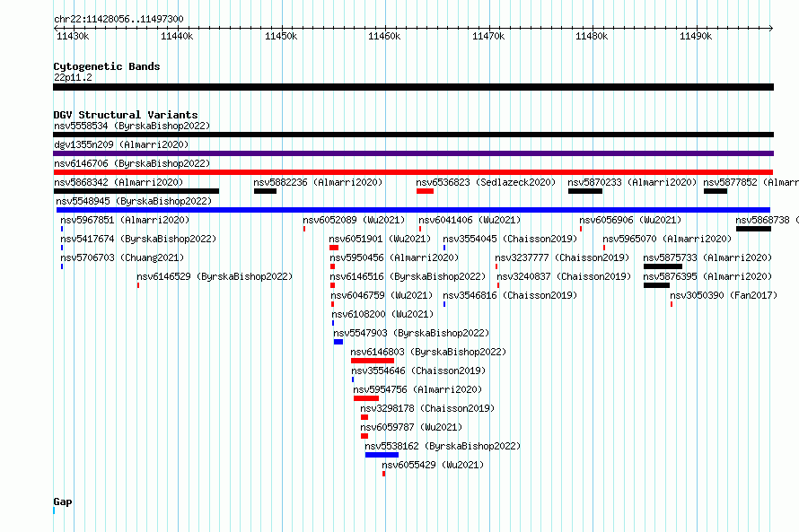This screenshot has width=799, height=532.
Task: Open the DGV Structural Variants track title
Action: 126,115
